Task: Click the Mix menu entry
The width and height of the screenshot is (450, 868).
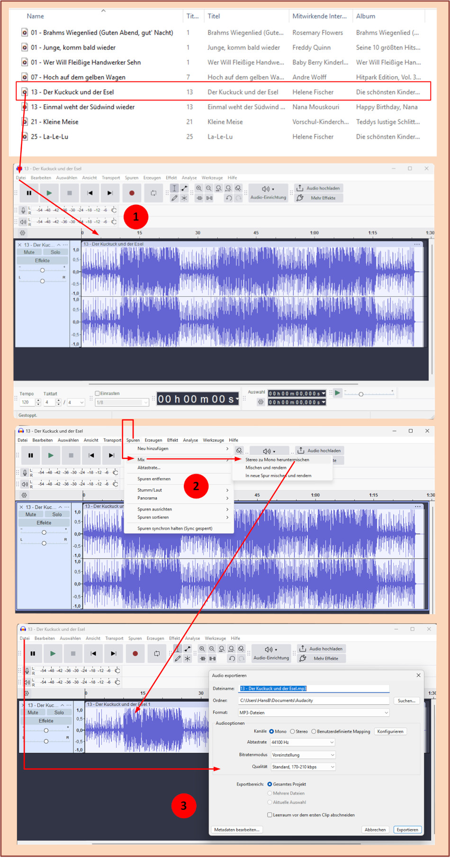Action: pyautogui.click(x=178, y=460)
